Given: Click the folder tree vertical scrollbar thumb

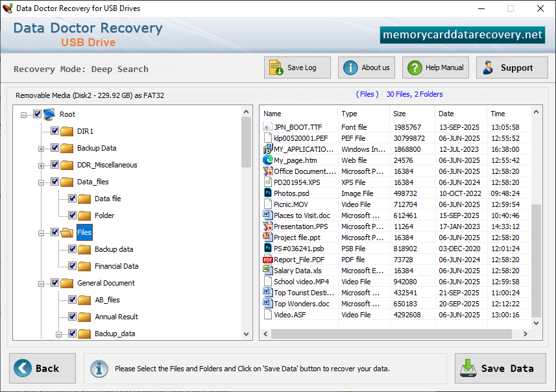Looking at the screenshot, I should click(x=246, y=142).
